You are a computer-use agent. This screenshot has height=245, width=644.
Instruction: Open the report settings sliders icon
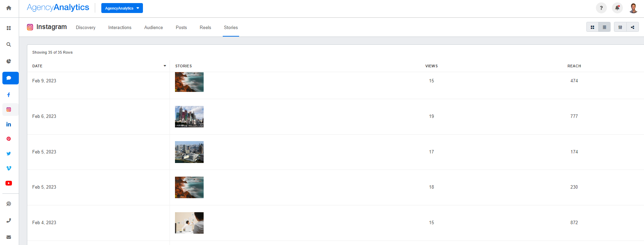[x=620, y=27]
